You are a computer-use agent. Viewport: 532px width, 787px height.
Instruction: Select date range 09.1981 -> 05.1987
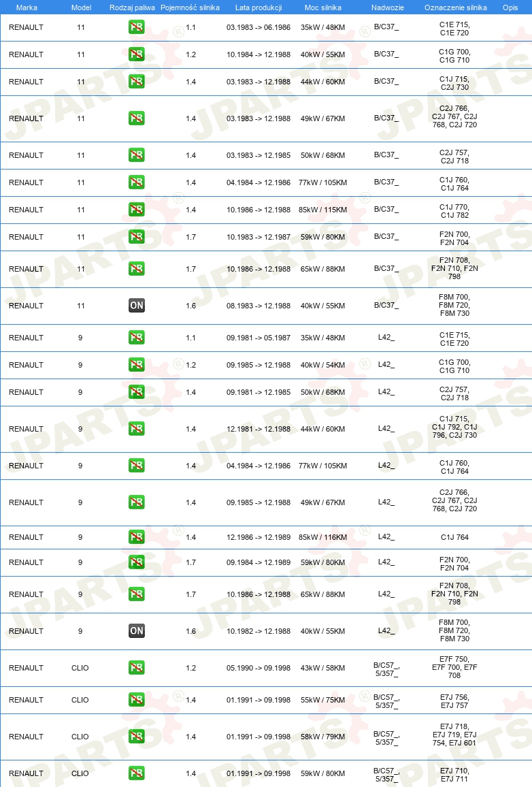tap(259, 338)
